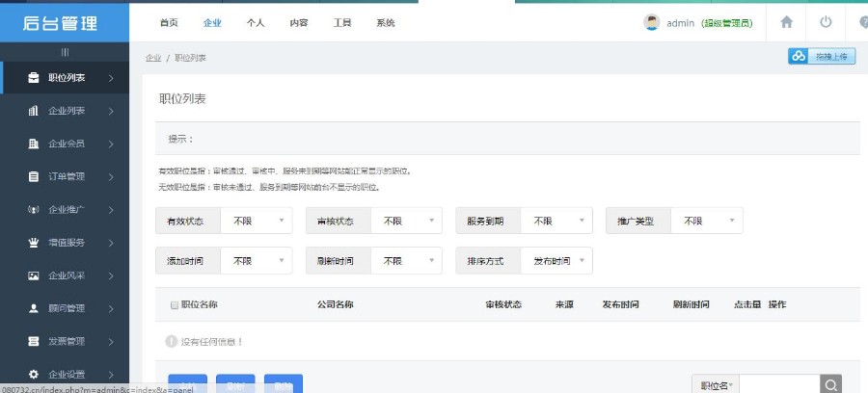The width and height of the screenshot is (868, 393).
Task: Click the 职位列表 page heading
Action: [x=182, y=99]
